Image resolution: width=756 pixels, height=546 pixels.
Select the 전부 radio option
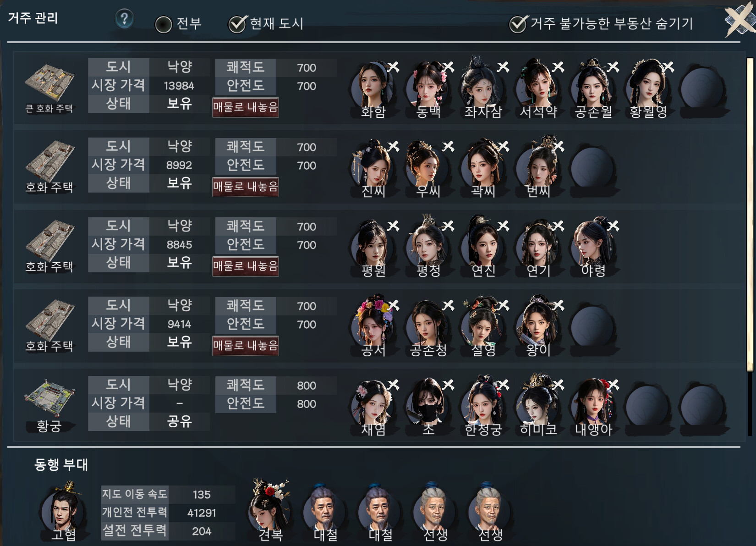(164, 24)
